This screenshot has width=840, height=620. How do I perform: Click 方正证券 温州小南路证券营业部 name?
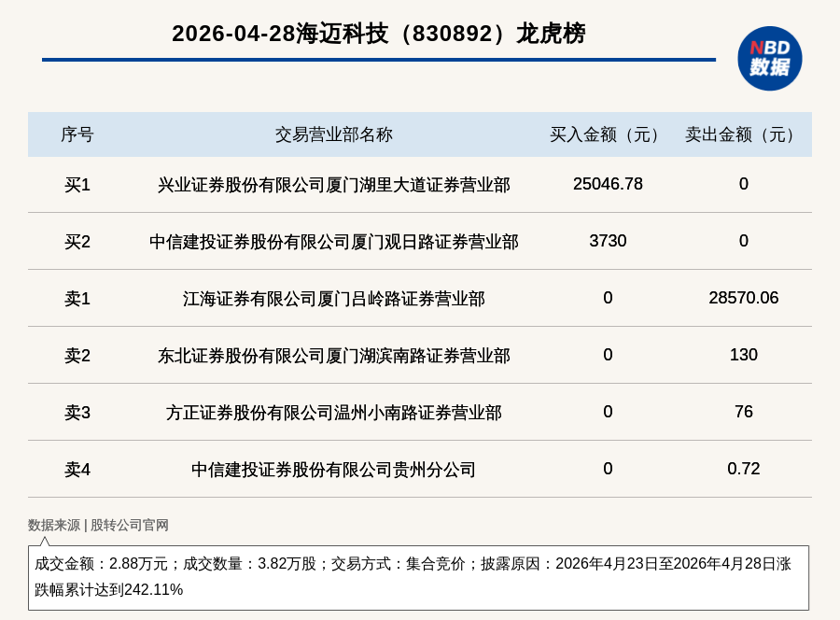point(334,413)
